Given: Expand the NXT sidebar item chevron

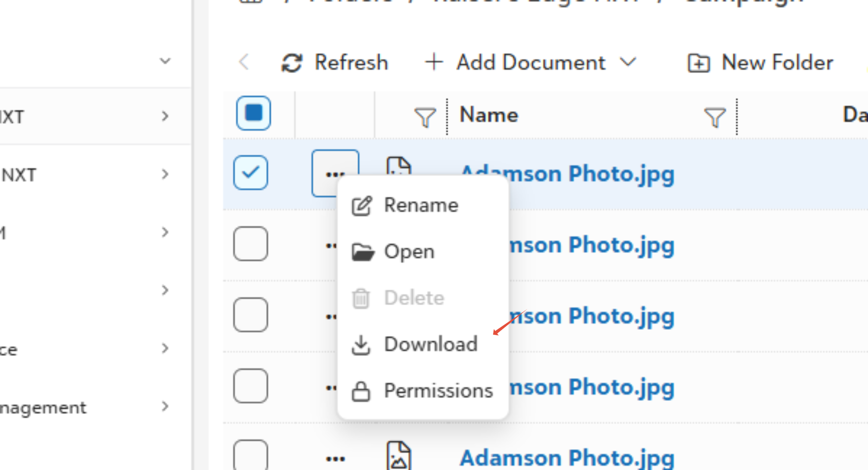Looking at the screenshot, I should [x=165, y=174].
